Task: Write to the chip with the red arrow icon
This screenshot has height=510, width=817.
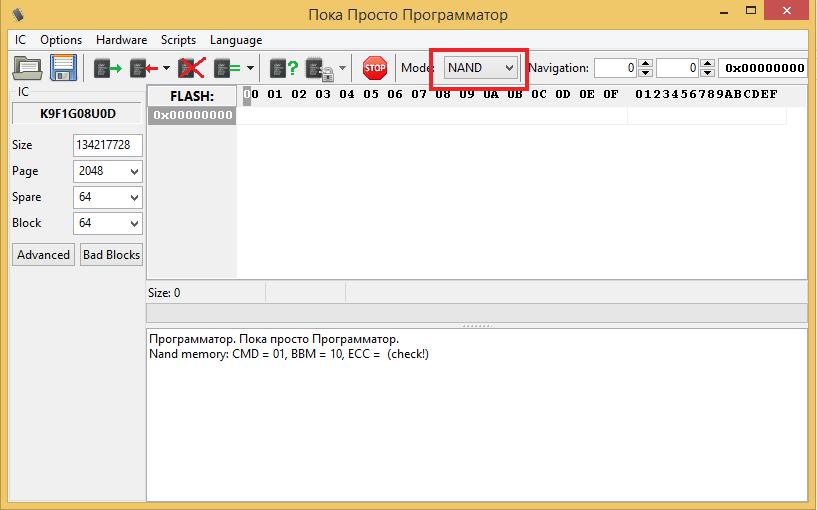Action: coord(144,68)
